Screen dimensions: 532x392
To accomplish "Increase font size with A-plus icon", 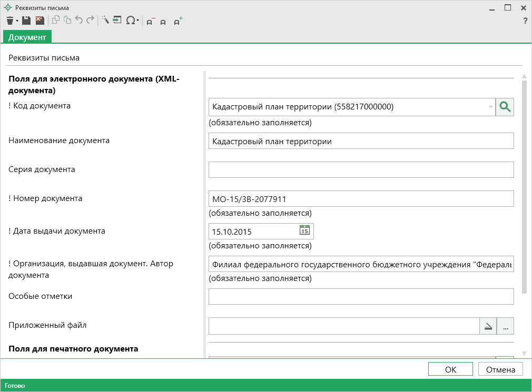I will 178,21.
